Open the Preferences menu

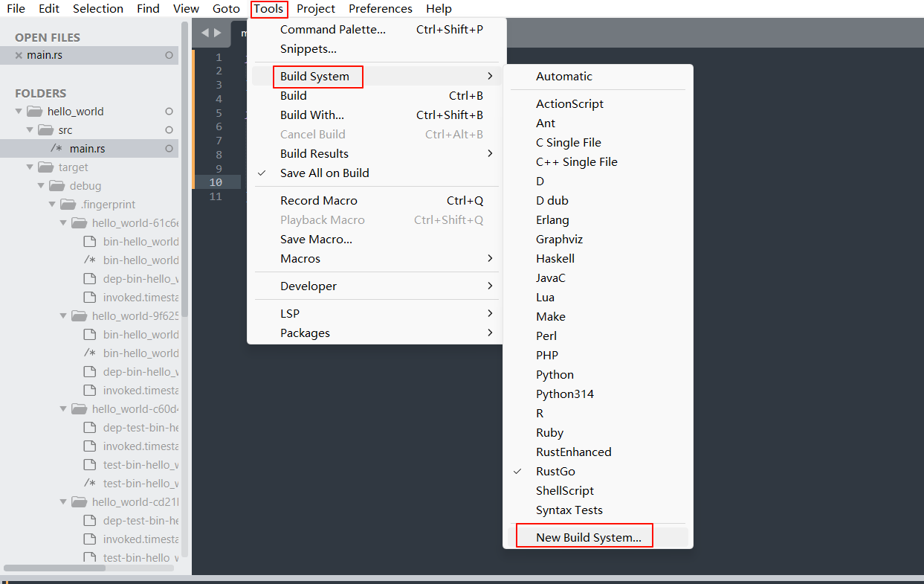click(380, 9)
